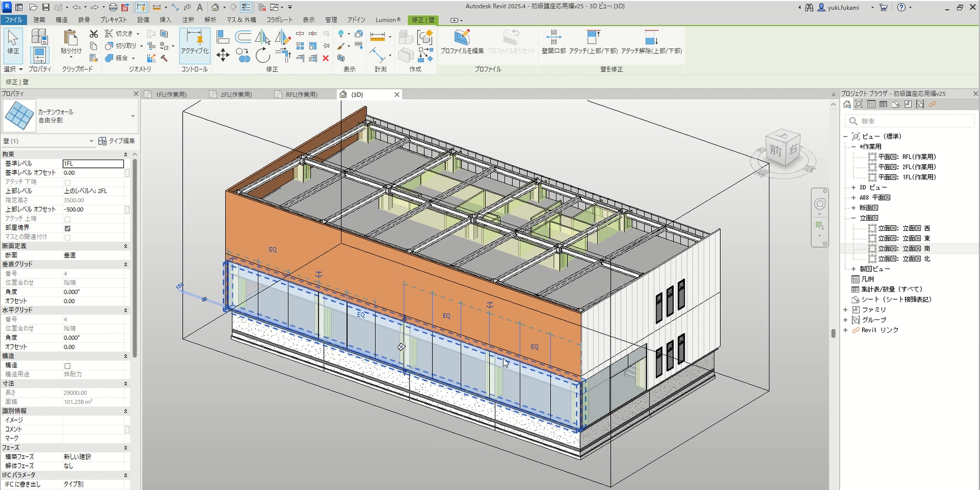Select the Copy tool (two circles)
This screenshot has height=490, width=980.
pos(243,55)
